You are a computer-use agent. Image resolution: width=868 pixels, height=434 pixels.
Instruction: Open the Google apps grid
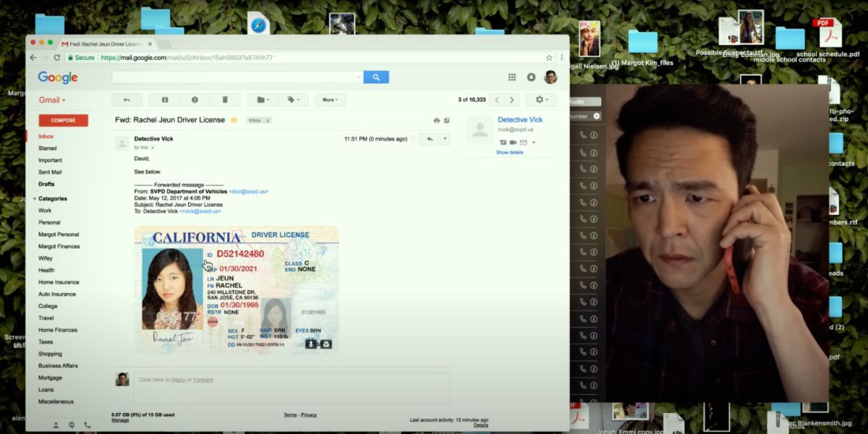point(512,77)
